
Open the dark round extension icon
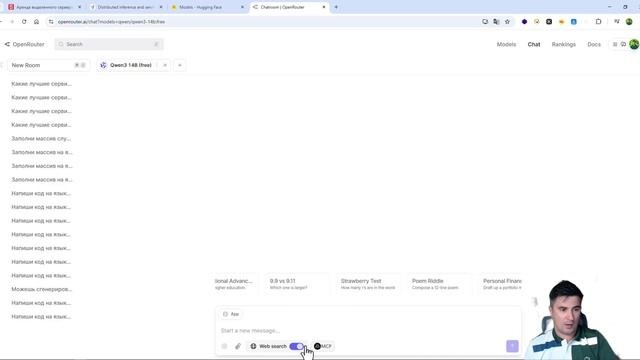tap(524, 22)
